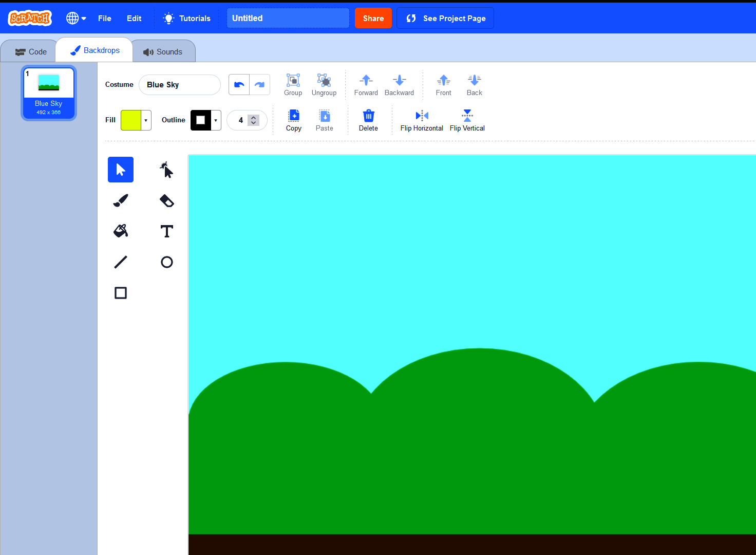This screenshot has height=555, width=756.
Task: Select the Brush tool
Action: [120, 200]
